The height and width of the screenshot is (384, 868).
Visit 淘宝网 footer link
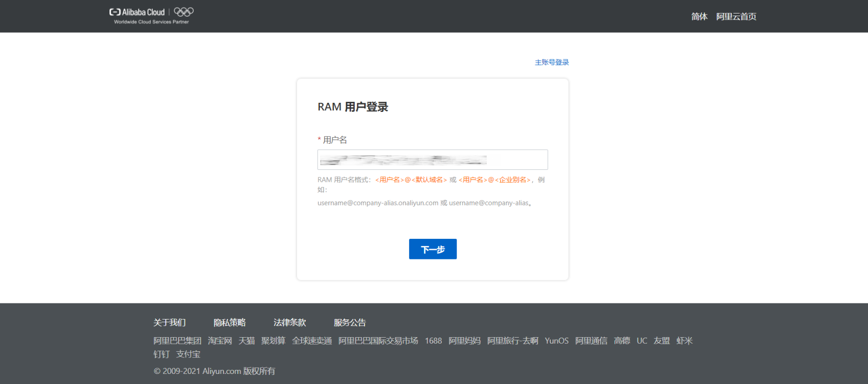click(220, 341)
